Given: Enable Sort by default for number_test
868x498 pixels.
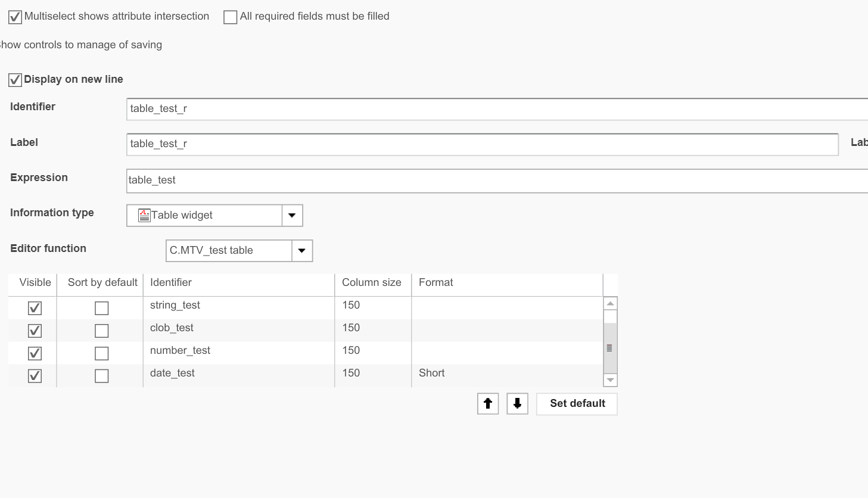Looking at the screenshot, I should [x=102, y=353].
